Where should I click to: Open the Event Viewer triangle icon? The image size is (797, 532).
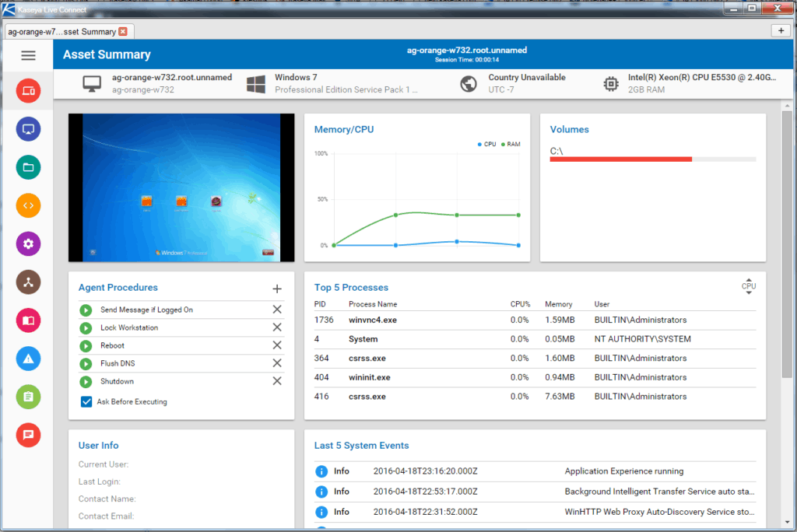28,359
